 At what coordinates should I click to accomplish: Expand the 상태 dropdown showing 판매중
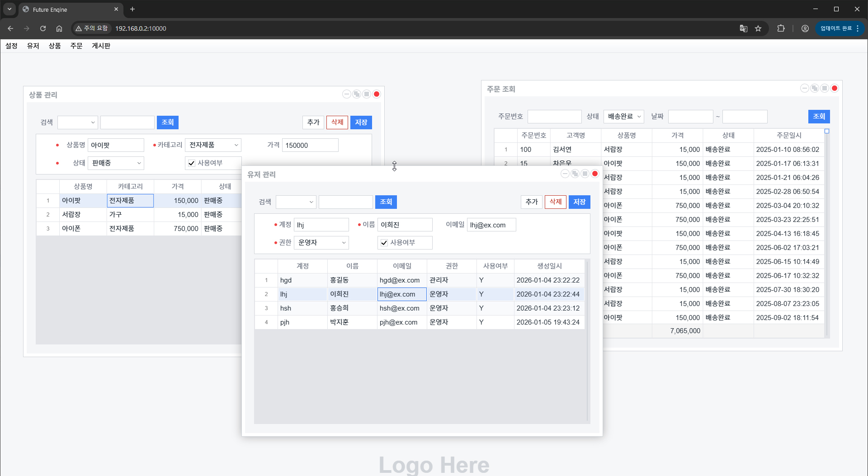tap(116, 163)
